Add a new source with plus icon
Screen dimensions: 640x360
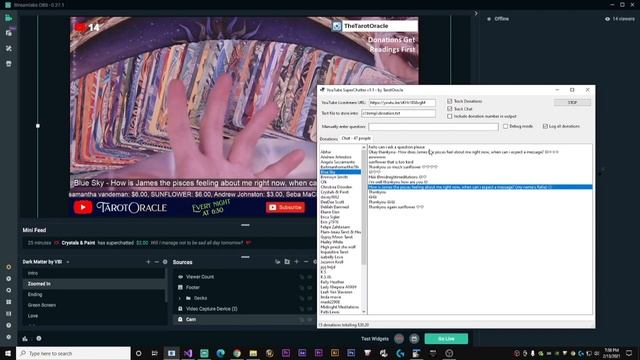click(x=297, y=262)
